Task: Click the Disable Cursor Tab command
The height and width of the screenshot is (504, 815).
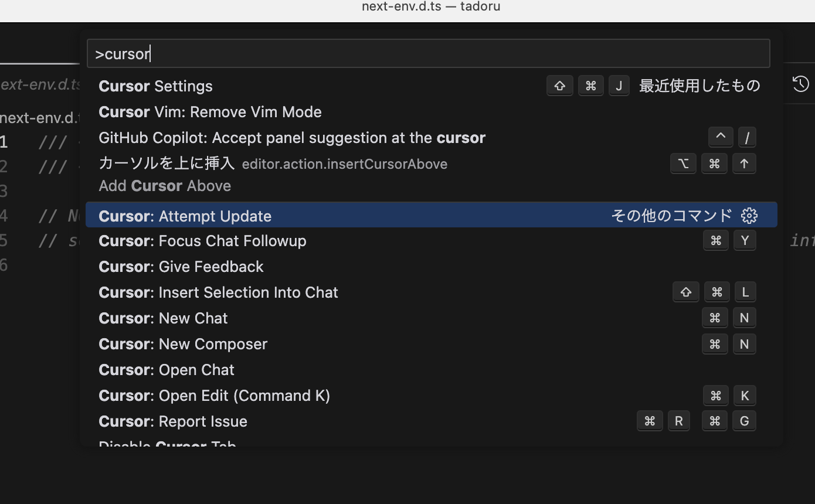Action: pos(167,442)
